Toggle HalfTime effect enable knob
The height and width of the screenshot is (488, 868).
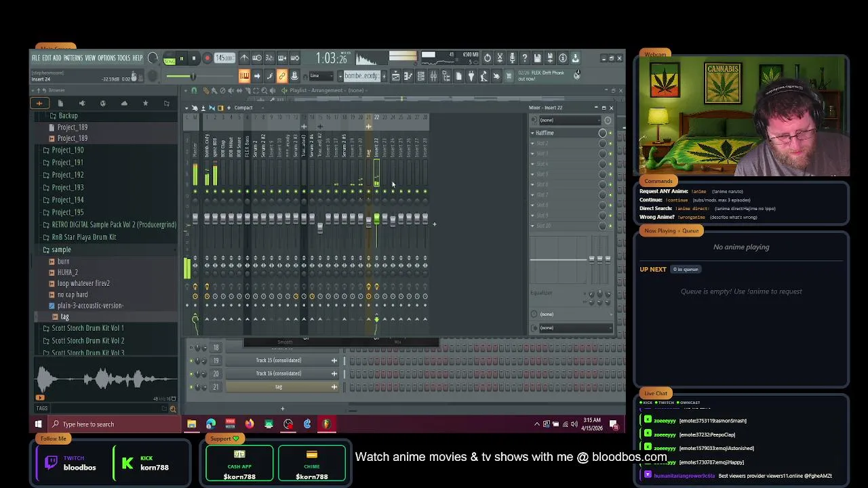(x=602, y=133)
